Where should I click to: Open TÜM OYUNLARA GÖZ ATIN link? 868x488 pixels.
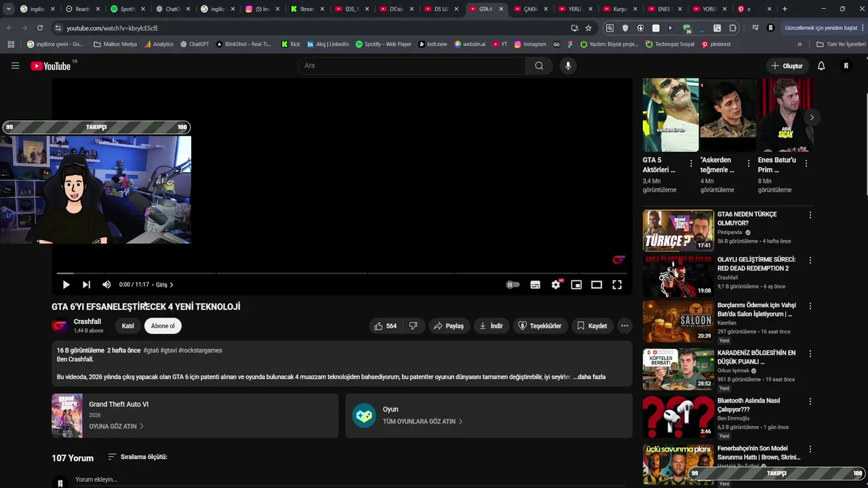click(422, 422)
